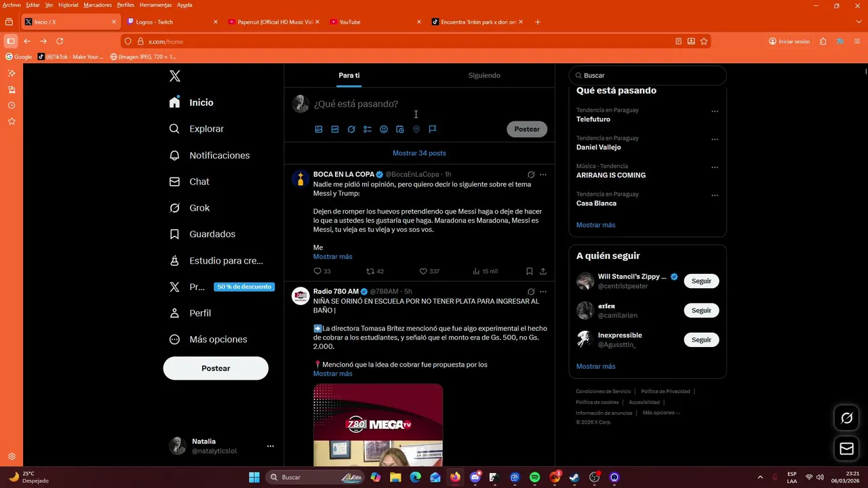Switch to the YouTube browser tab
The height and width of the screenshot is (488, 868).
pos(376,22)
